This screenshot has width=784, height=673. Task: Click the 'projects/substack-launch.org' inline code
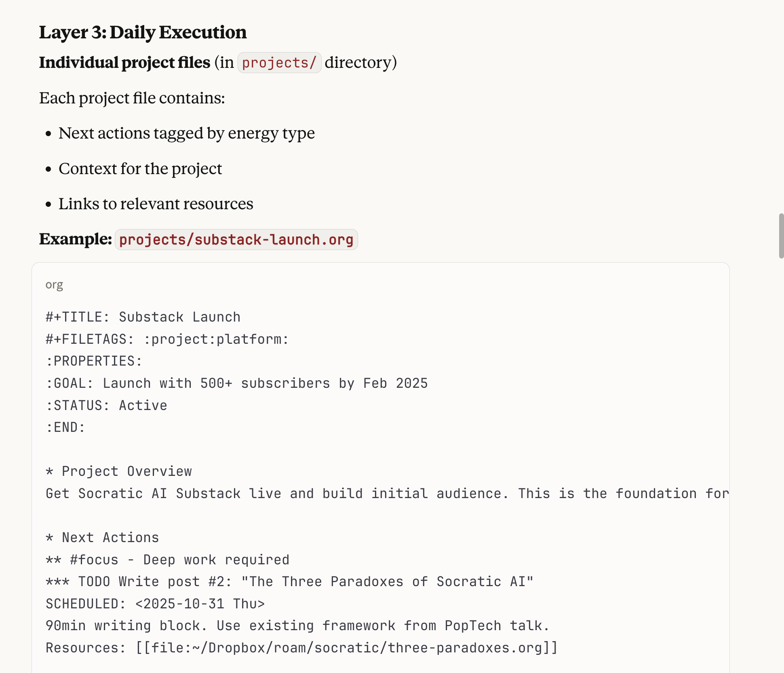point(236,240)
